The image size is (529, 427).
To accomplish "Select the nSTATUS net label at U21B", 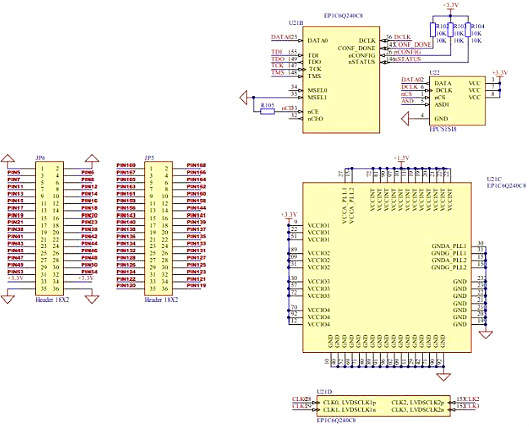I will point(408,59).
